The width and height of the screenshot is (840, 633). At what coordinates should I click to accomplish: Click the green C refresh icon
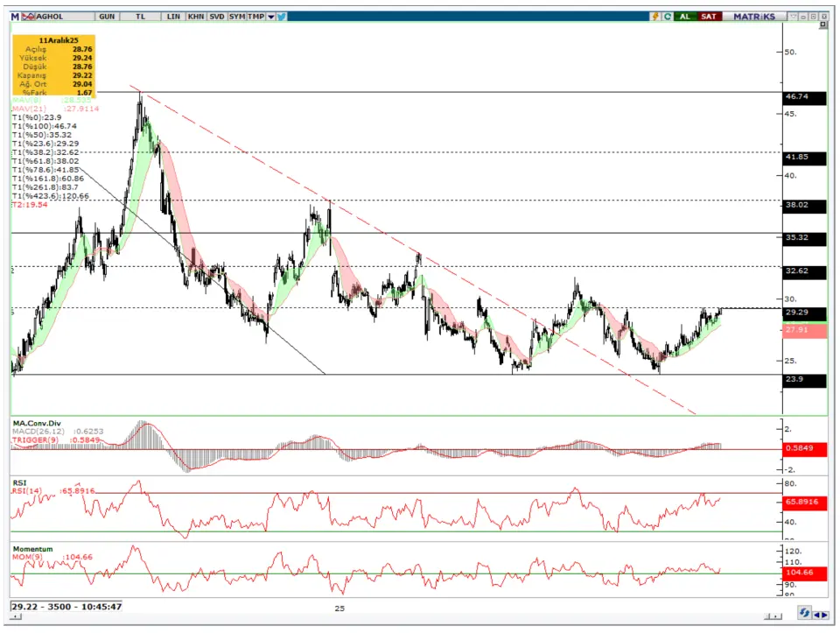(x=668, y=17)
